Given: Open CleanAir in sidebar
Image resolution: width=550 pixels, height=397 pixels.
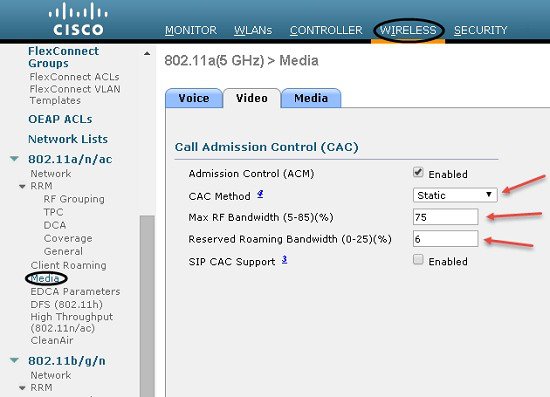Looking at the screenshot, I should pyautogui.click(x=52, y=341).
